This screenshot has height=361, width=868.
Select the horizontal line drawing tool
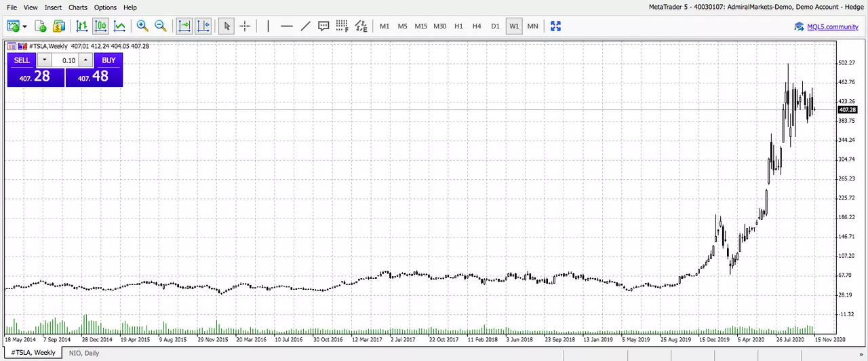click(x=286, y=26)
